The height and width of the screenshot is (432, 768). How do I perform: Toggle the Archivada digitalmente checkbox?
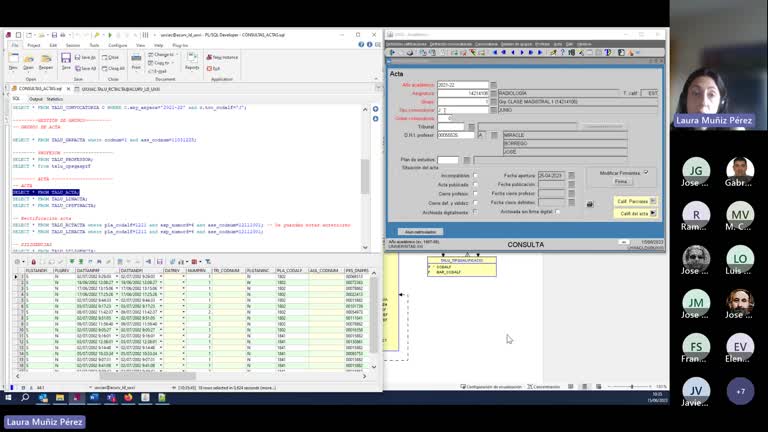475,212
